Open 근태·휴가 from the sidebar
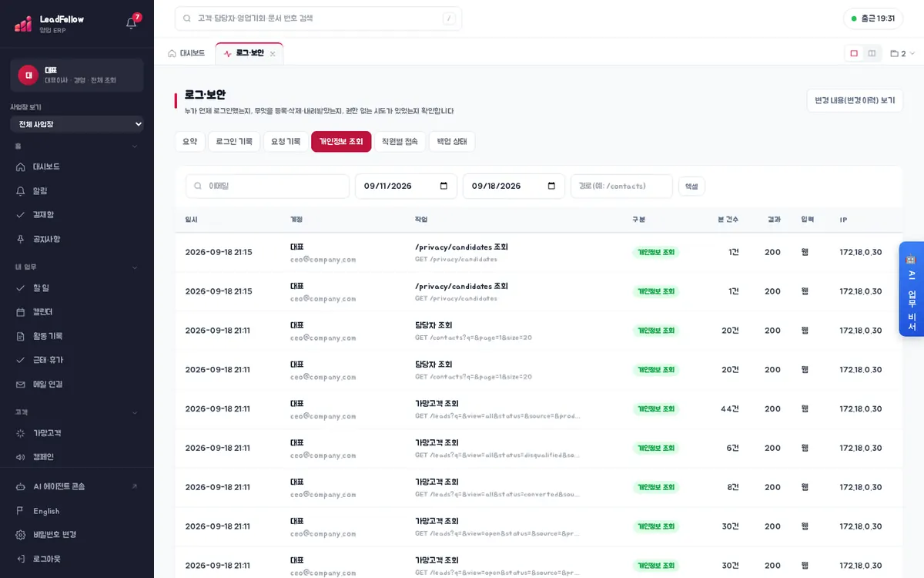Screen dimensions: 924x578 tap(77, 360)
